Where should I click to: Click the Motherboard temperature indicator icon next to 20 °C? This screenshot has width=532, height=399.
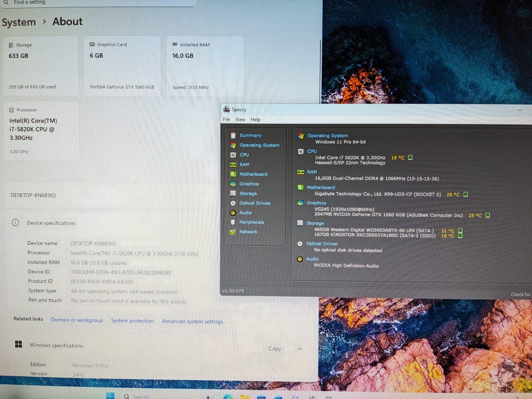465,195
